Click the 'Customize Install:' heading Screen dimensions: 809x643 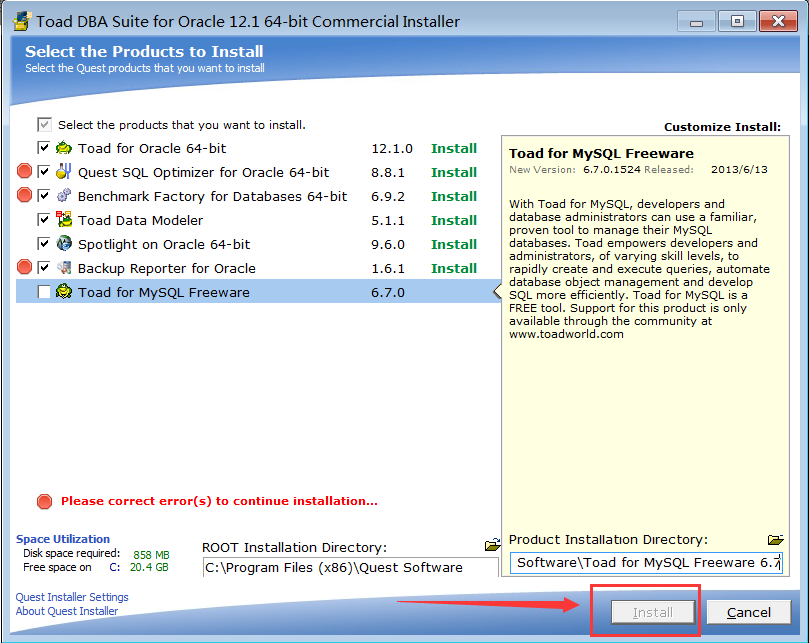pos(722,127)
